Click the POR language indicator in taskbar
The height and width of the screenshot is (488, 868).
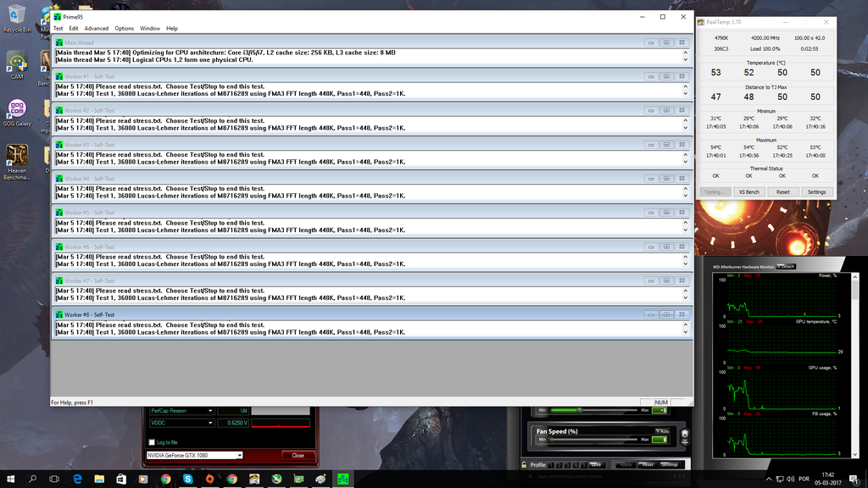[804, 479]
